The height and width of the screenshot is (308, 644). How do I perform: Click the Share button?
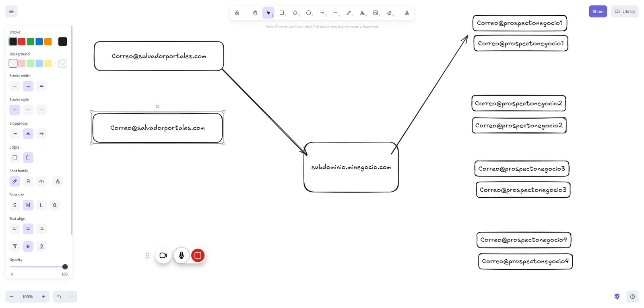pyautogui.click(x=598, y=11)
